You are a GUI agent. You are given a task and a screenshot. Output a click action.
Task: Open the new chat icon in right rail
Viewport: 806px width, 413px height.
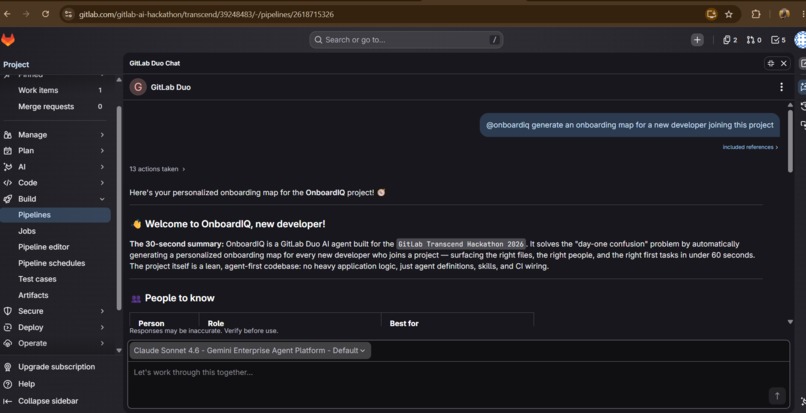803,63
